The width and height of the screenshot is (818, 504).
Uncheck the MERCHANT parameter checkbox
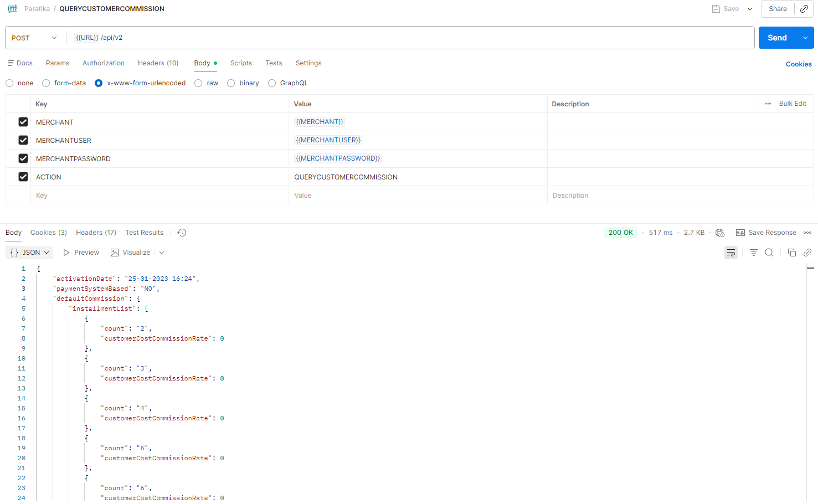tap(23, 122)
